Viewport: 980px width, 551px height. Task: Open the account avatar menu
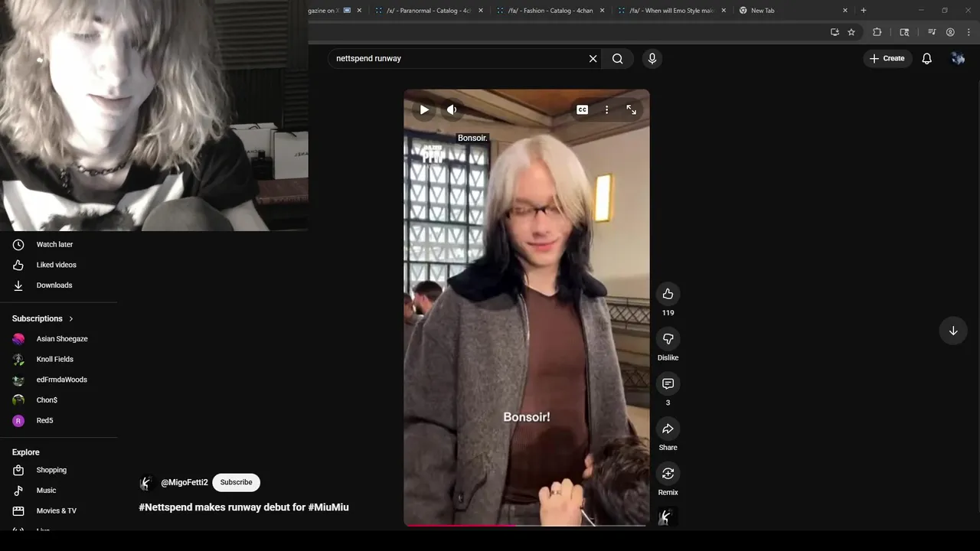pos(957,58)
